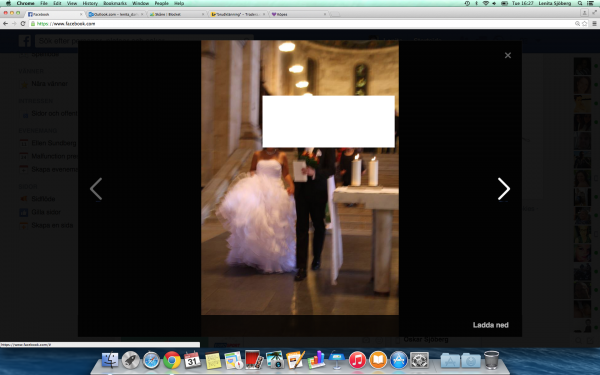
Task: Go to the next photo arrow
Action: tap(504, 189)
